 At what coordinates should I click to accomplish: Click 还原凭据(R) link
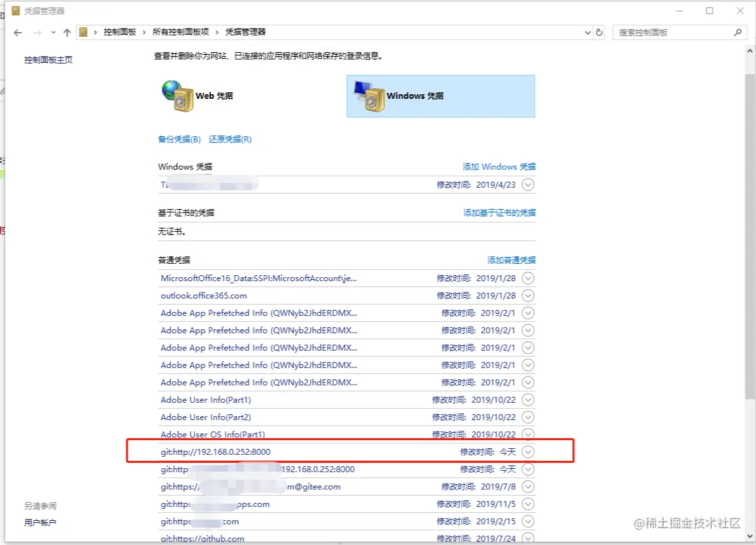pos(230,140)
